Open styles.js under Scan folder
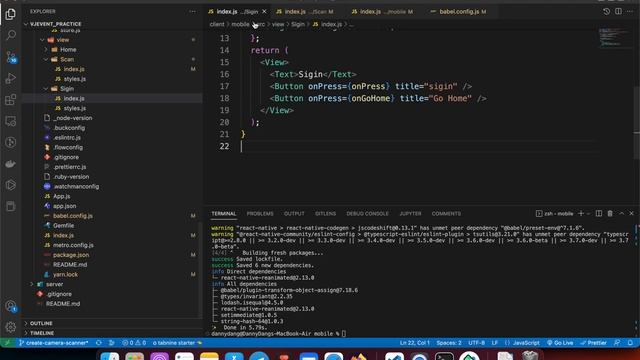The width and height of the screenshot is (640, 360). pos(75,79)
